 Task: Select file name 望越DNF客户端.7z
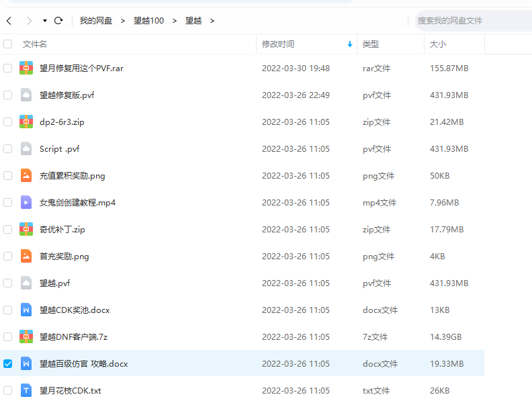pyautogui.click(x=74, y=336)
